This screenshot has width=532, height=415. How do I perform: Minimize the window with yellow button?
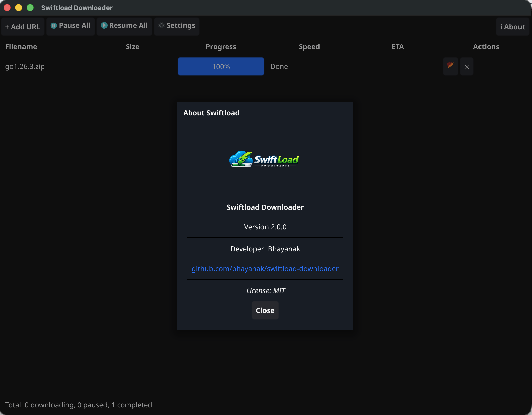19,8
